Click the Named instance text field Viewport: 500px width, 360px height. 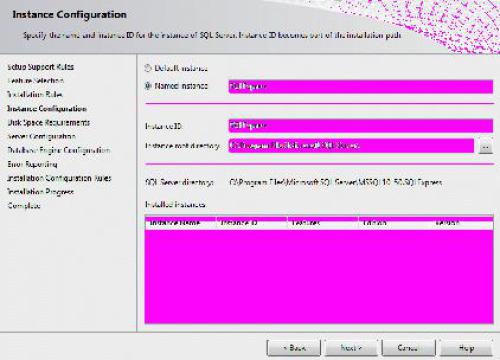361,86
